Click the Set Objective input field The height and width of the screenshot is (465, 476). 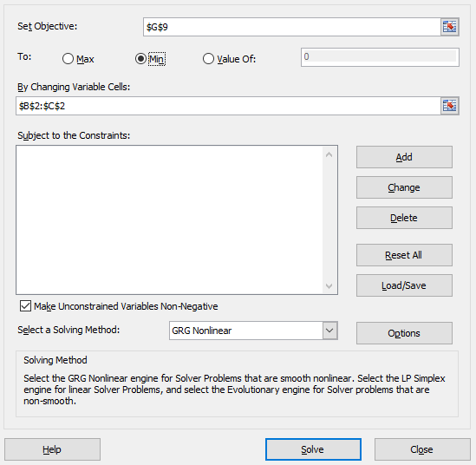pos(291,27)
